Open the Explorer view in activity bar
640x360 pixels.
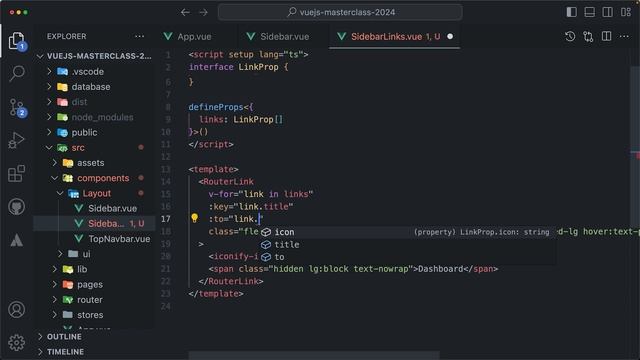click(x=16, y=41)
